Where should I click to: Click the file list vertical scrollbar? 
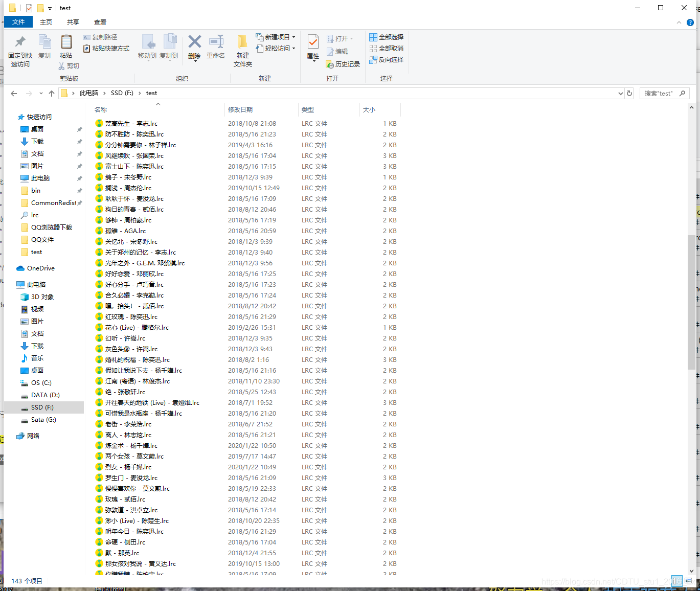[691, 302]
